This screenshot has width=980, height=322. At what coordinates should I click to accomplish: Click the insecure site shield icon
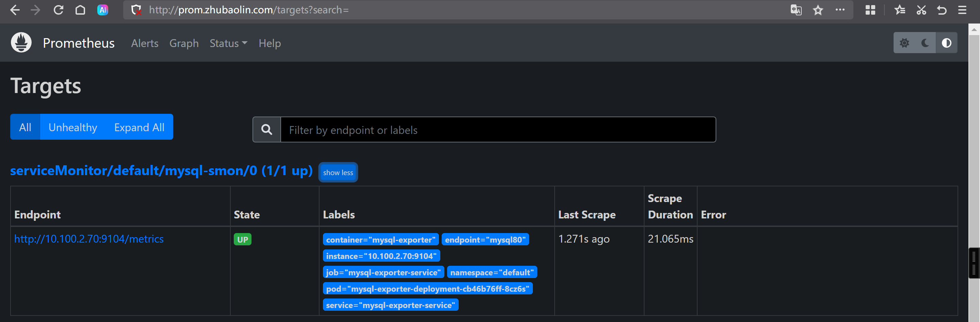pos(136,10)
